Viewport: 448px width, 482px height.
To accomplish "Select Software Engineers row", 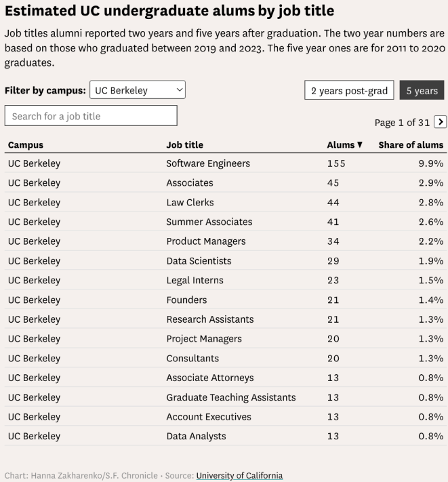I will pyautogui.click(x=226, y=163).
